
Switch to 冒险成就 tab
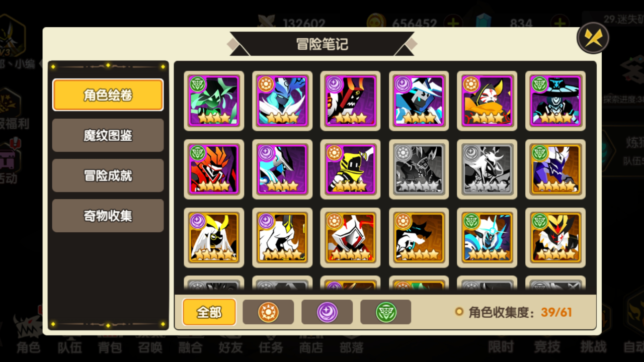tap(108, 175)
